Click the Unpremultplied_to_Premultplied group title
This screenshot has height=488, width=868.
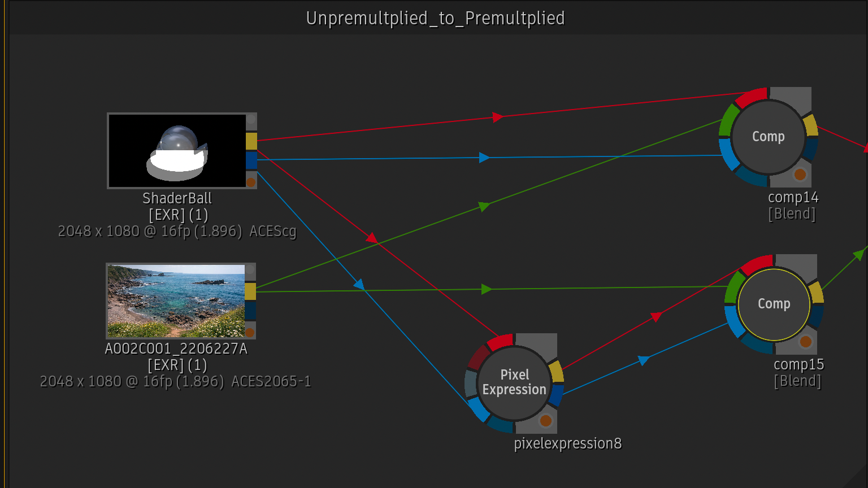(x=435, y=18)
